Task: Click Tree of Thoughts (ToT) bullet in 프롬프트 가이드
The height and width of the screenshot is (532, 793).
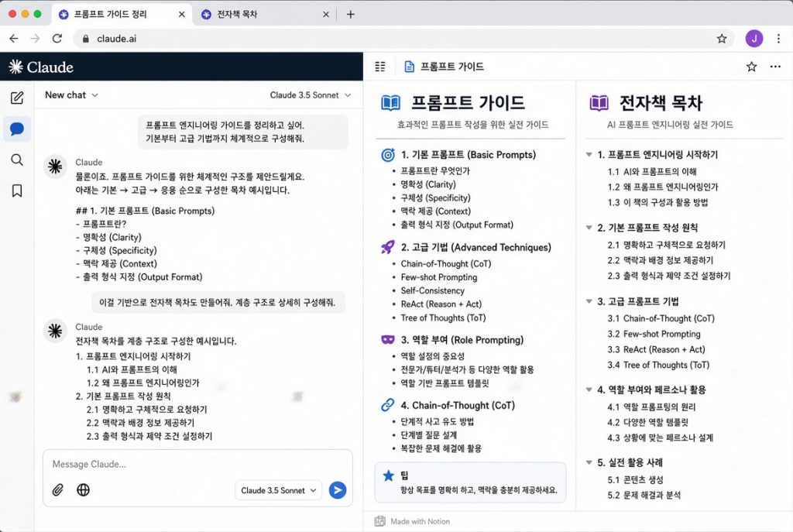Action: [443, 317]
